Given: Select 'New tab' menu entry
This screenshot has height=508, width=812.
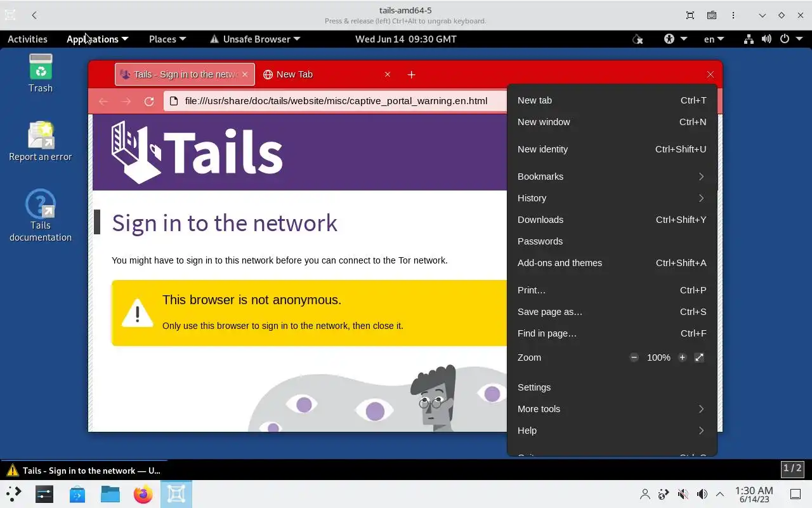Looking at the screenshot, I should (x=612, y=100).
